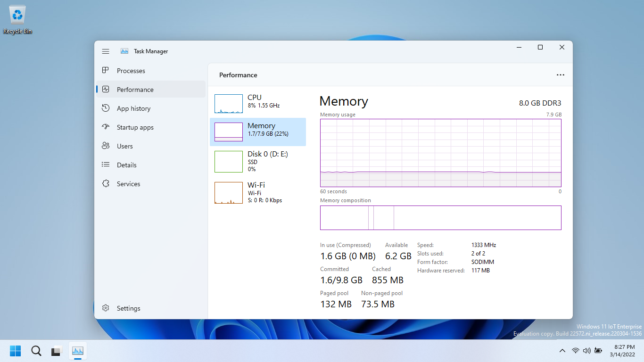Click the Committed value 1.6/9.8 GB

point(341,280)
